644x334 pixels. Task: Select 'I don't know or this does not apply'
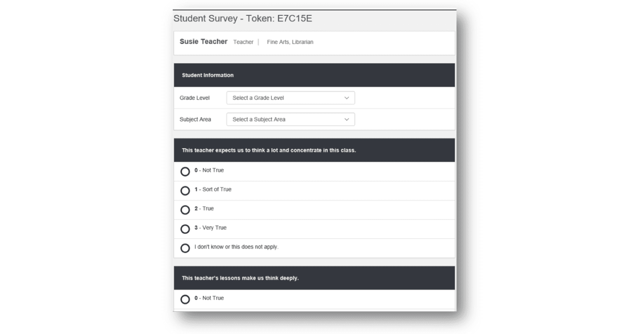pyautogui.click(x=185, y=248)
